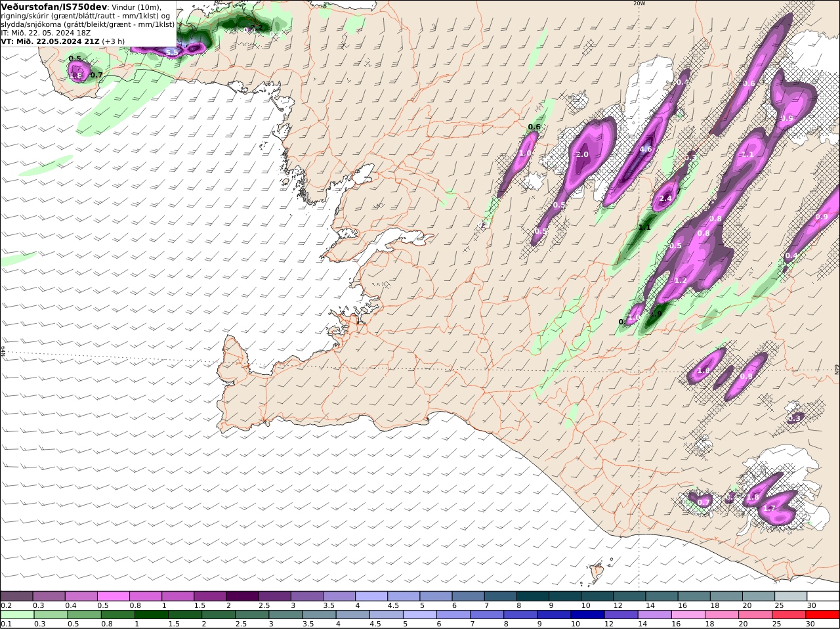Pick the lavender swatch labeled 4 in upper legend
The width and height of the screenshot is (840, 629).
pos(372,596)
